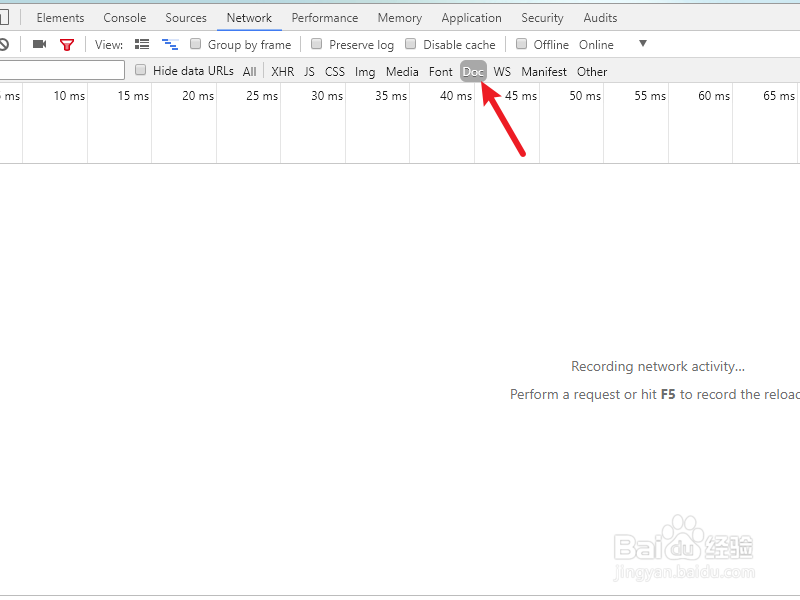This screenshot has width=800, height=600.
Task: Click the 10 ms timeline marker
Action: click(x=69, y=95)
